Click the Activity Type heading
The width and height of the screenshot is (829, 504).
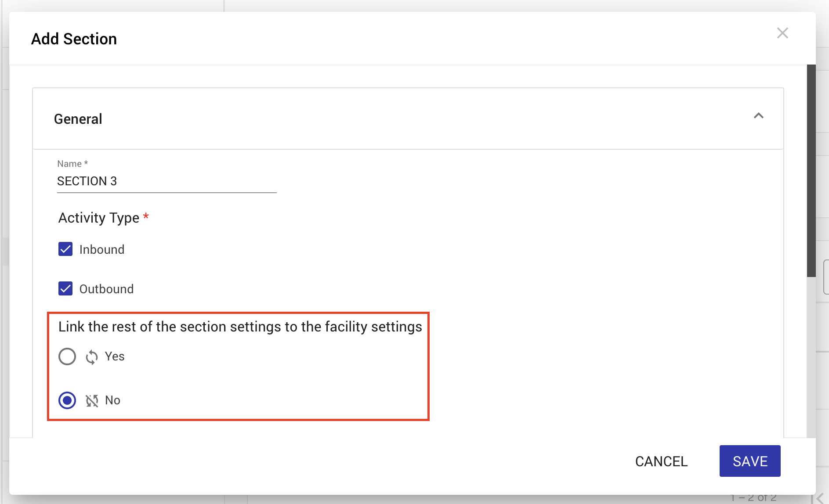(99, 218)
